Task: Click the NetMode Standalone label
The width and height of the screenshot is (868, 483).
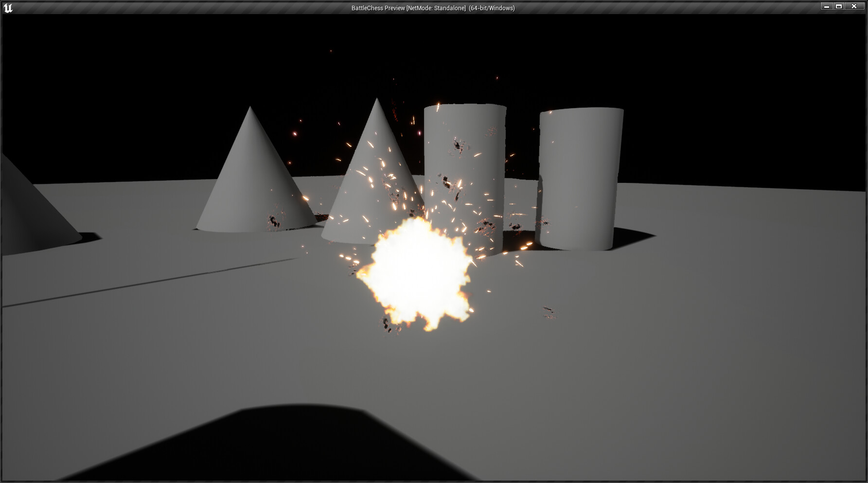Action: pyautogui.click(x=437, y=8)
